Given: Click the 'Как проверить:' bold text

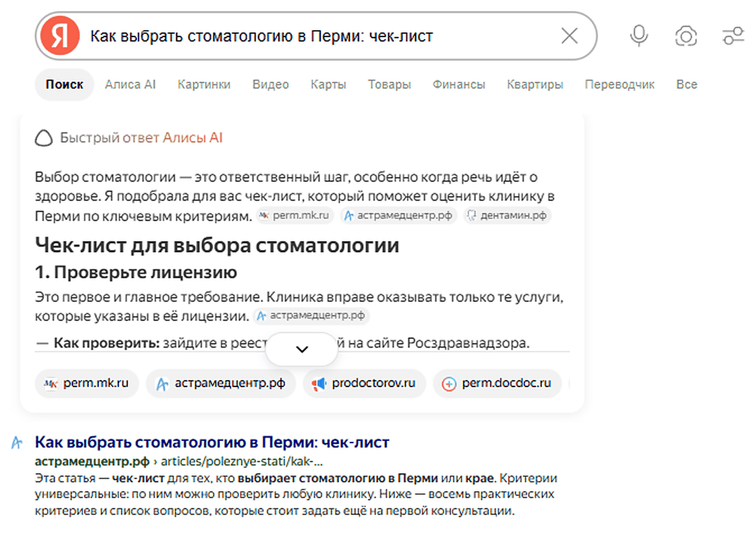Looking at the screenshot, I should [107, 343].
